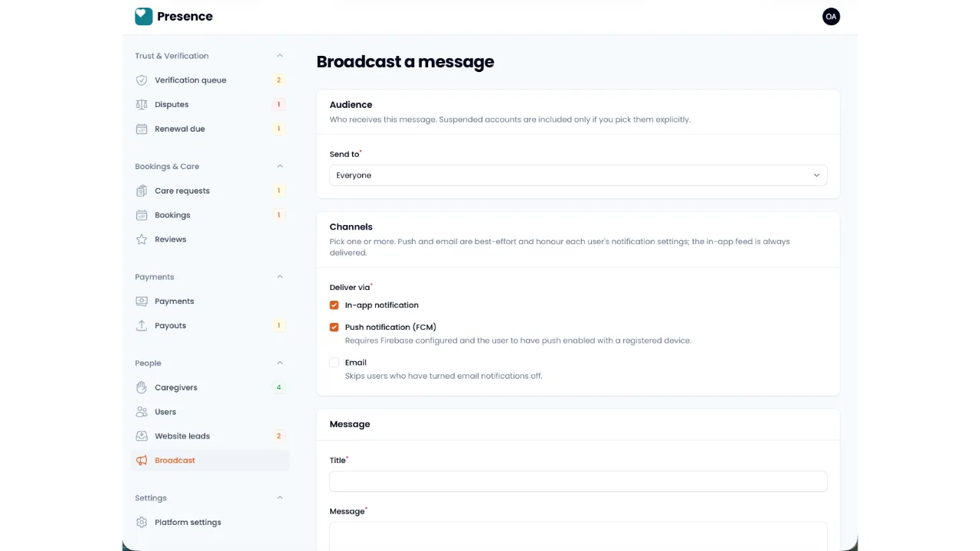Image resolution: width=980 pixels, height=551 pixels.
Task: Open Verification queue page
Action: tap(210, 80)
